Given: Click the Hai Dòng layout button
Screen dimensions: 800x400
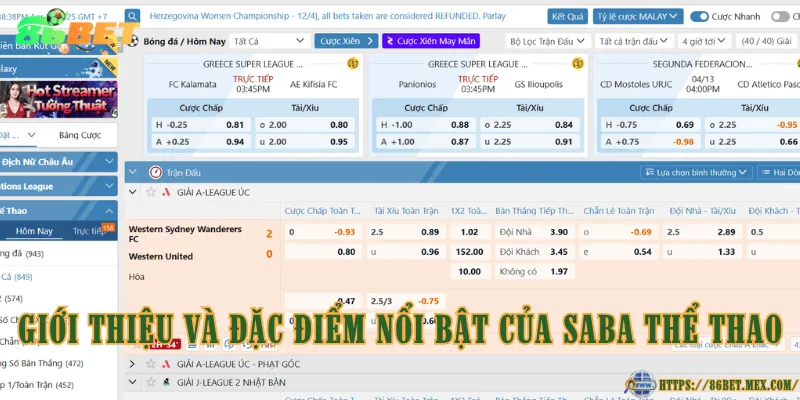Looking at the screenshot, I should (x=779, y=172).
